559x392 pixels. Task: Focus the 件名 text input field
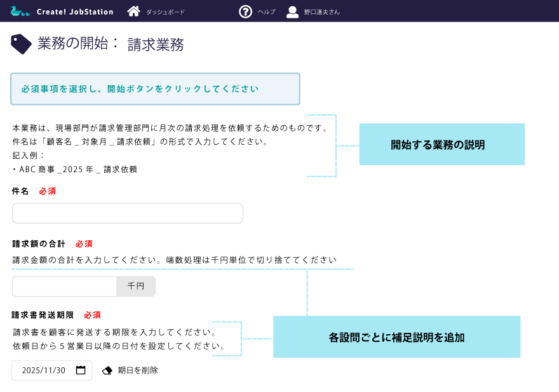[128, 213]
